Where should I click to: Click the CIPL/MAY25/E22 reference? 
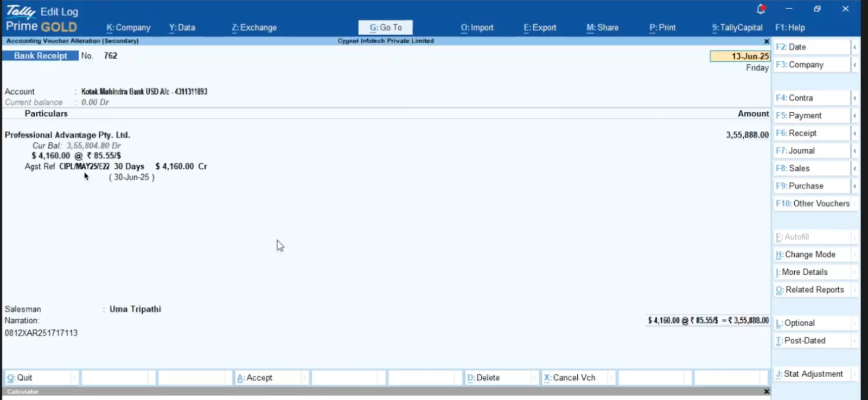tap(84, 167)
